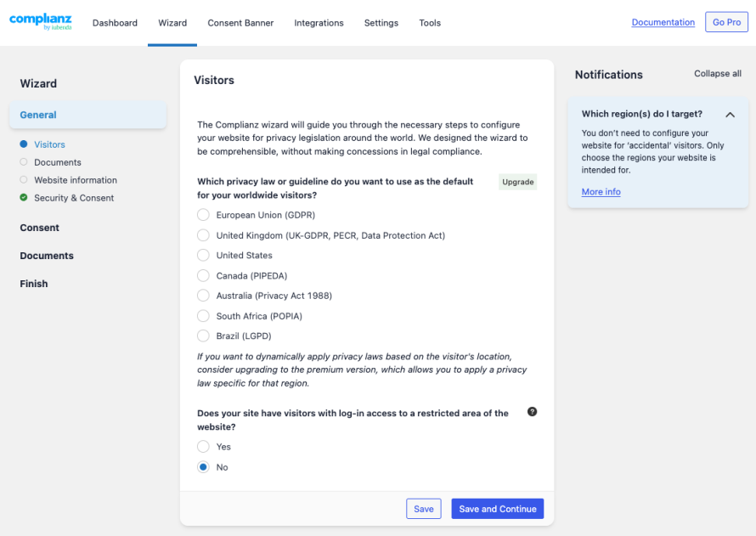Viewport: 756px width, 536px height.
Task: Select Yes for restricted area visitors
Action: pyautogui.click(x=203, y=446)
